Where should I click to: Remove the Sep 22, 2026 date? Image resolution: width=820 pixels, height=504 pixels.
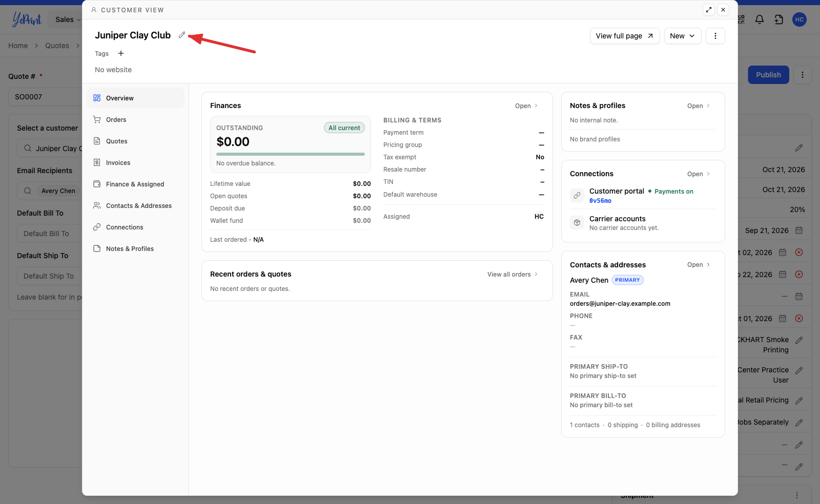(798, 275)
